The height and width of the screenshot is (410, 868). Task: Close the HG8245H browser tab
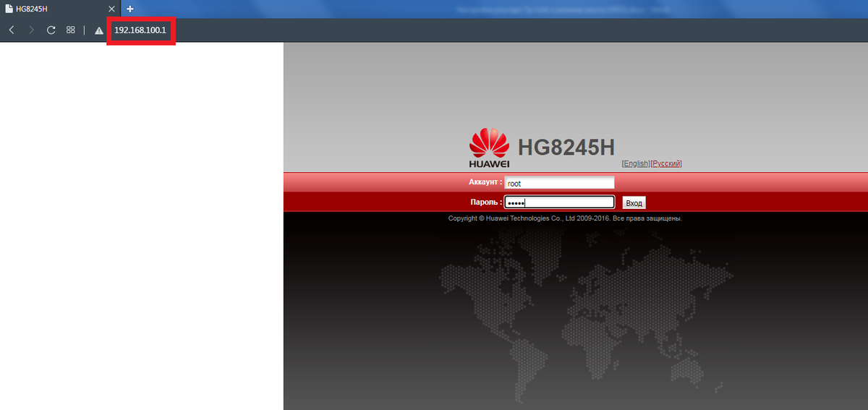(x=111, y=9)
